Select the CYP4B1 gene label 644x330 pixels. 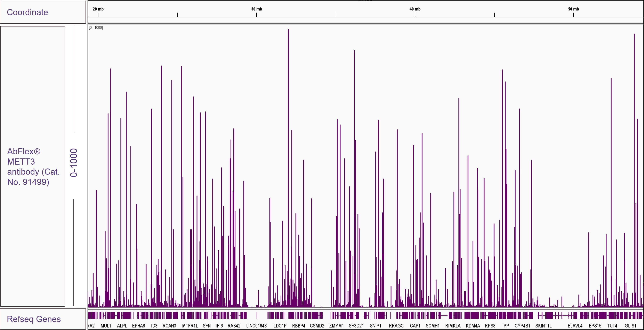pyautogui.click(x=522, y=326)
